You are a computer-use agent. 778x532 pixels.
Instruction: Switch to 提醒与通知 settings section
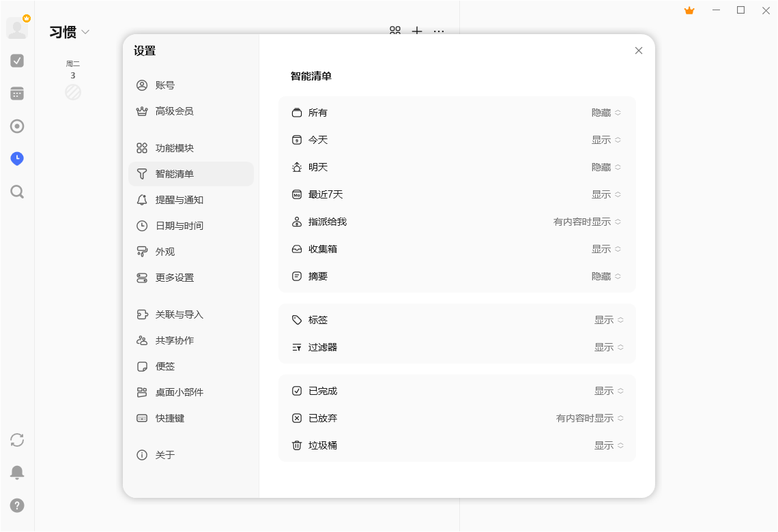pos(178,199)
